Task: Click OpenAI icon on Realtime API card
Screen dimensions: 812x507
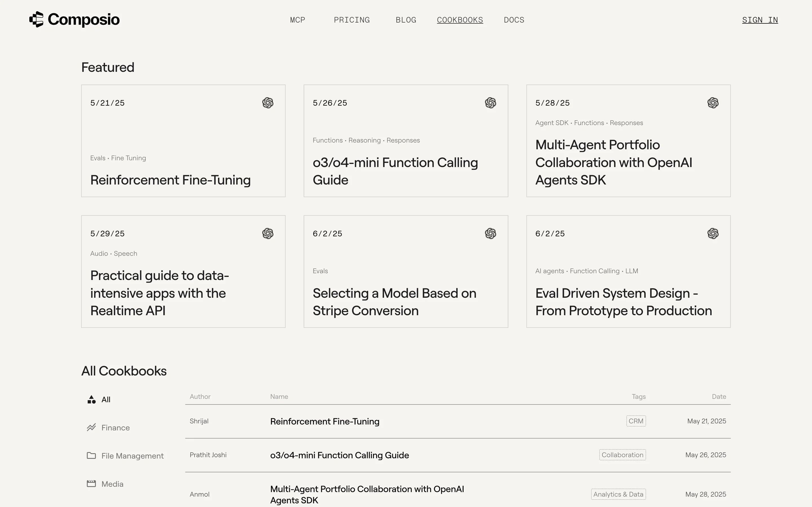Action: tap(268, 234)
